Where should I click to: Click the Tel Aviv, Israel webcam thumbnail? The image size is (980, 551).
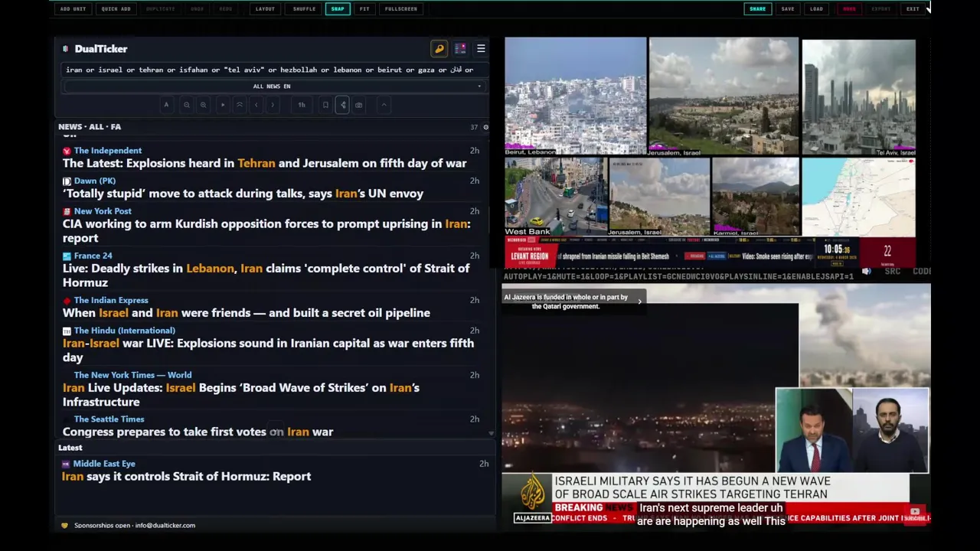coord(858,96)
